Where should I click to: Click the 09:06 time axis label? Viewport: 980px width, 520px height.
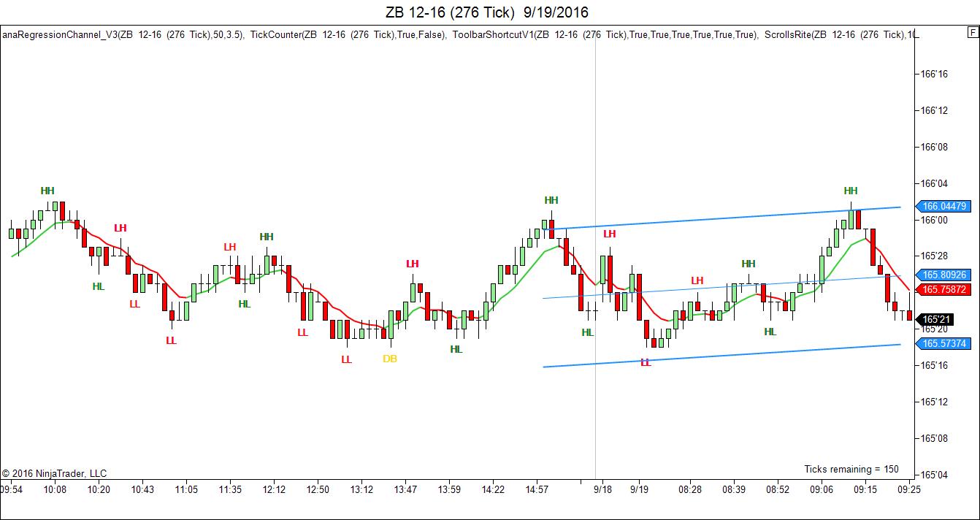[822, 489]
